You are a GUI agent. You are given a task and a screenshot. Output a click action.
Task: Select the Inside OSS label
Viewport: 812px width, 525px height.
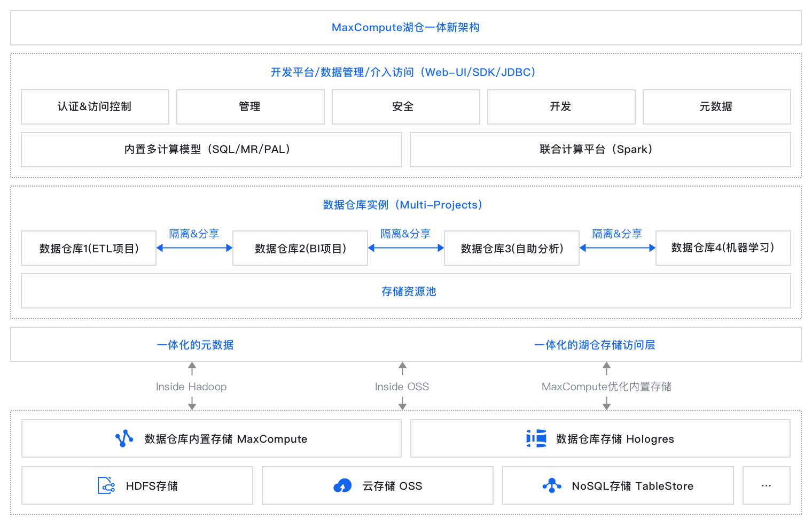tap(402, 387)
